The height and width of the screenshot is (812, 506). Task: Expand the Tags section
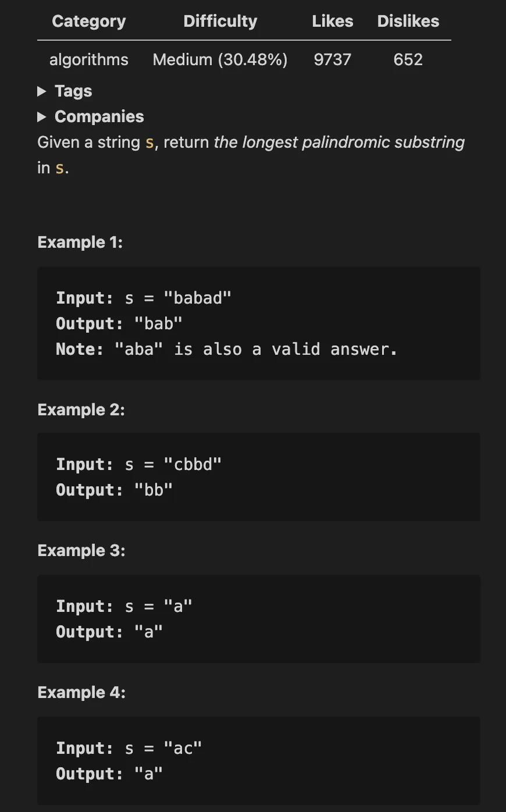73,91
